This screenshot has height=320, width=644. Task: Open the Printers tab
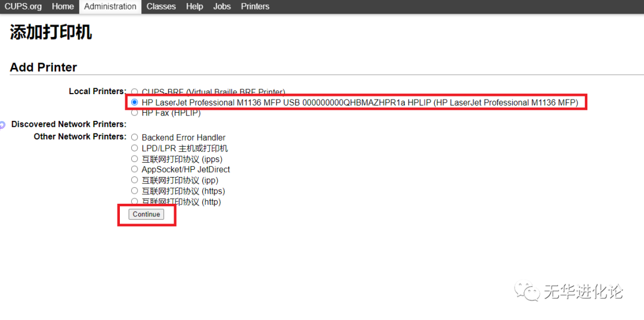[x=255, y=7]
